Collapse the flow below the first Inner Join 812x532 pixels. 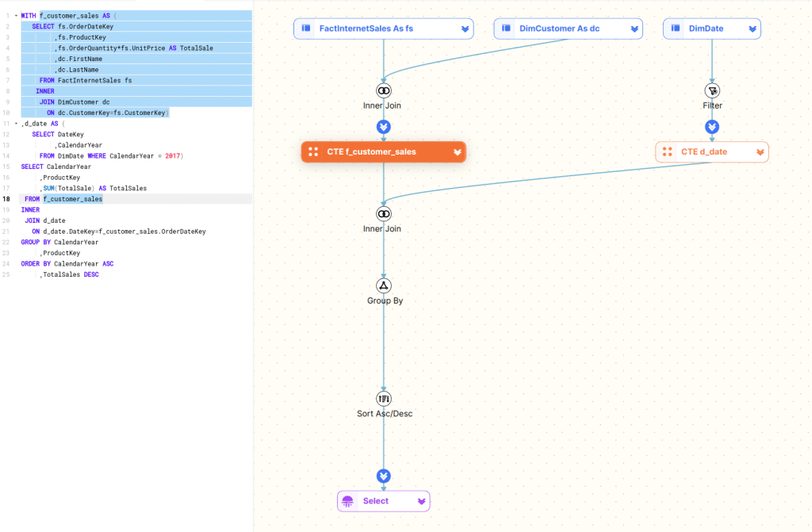pos(384,127)
